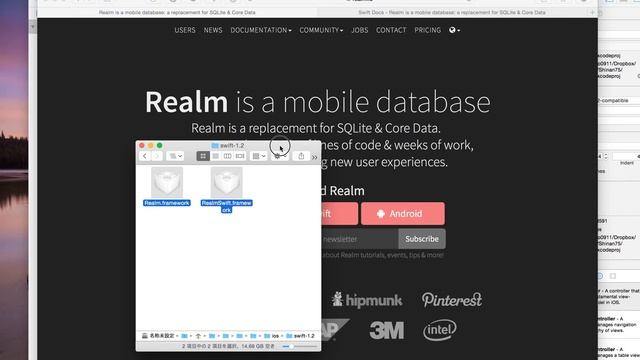Click the Finder status bar selection text

pyautogui.click(x=228, y=347)
